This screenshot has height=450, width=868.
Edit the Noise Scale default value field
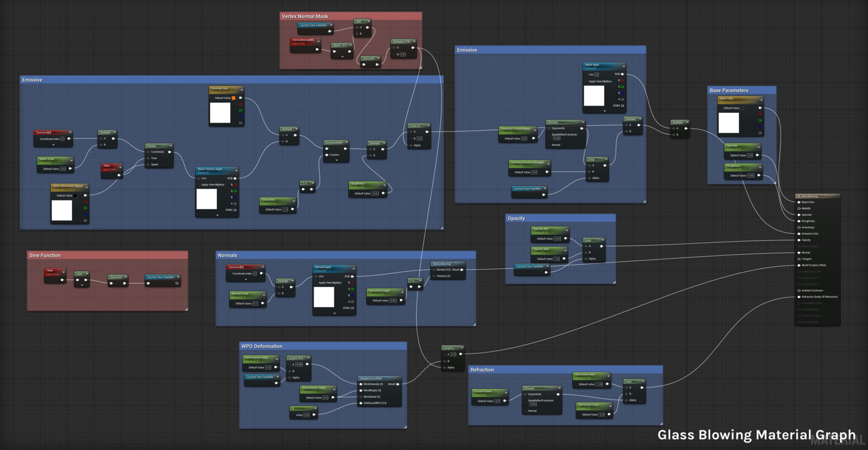click(x=62, y=169)
